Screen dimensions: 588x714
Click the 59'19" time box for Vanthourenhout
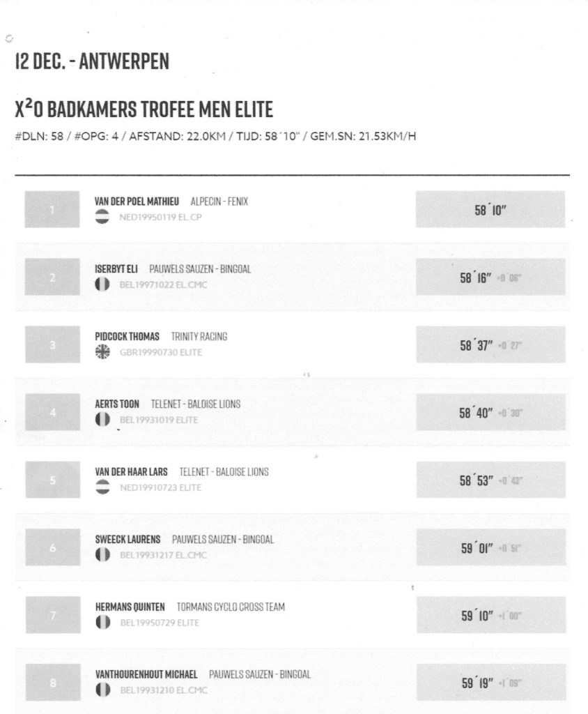click(x=490, y=683)
